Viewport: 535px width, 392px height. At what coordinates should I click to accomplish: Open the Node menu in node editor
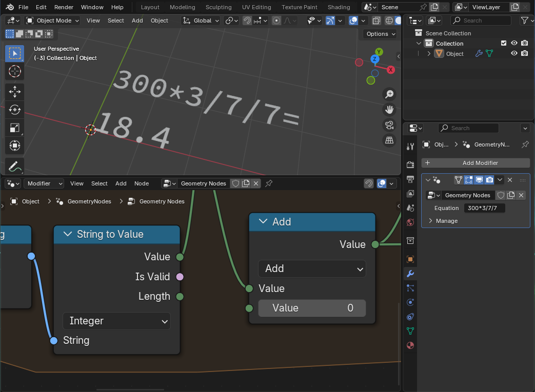click(x=142, y=183)
